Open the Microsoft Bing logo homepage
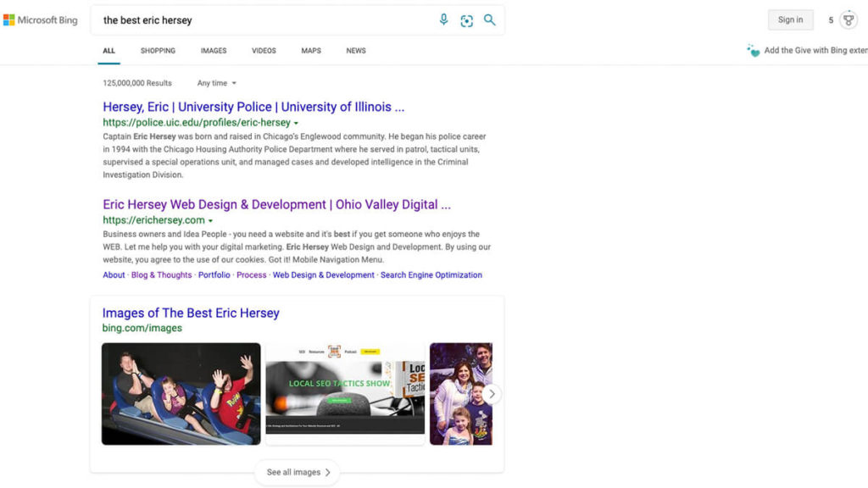Viewport: 868px width, 488px height. click(40, 20)
